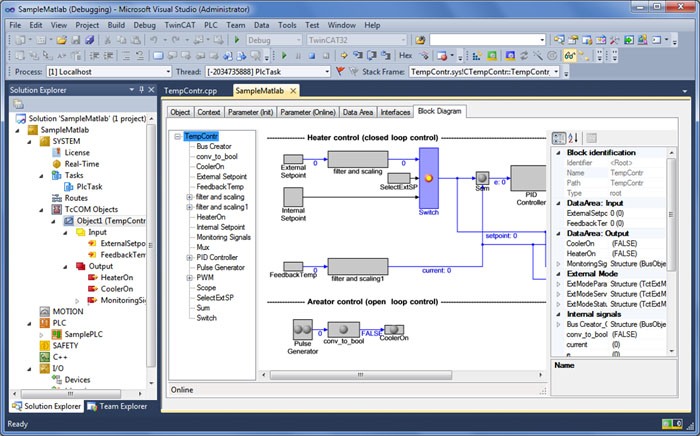This screenshot has height=436, width=700.
Task: Click the TwinCAT Restart Run Mode green icon
Action: 492,56
